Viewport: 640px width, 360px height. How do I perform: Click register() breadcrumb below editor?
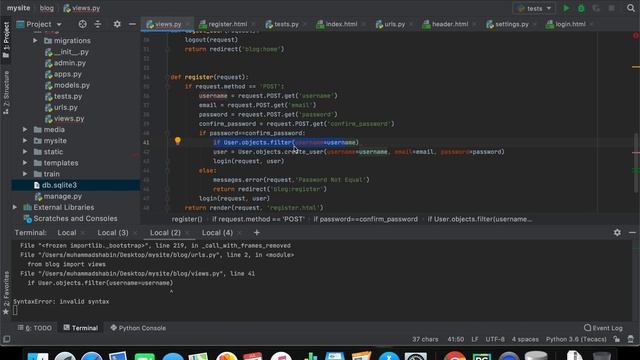pyautogui.click(x=187, y=219)
